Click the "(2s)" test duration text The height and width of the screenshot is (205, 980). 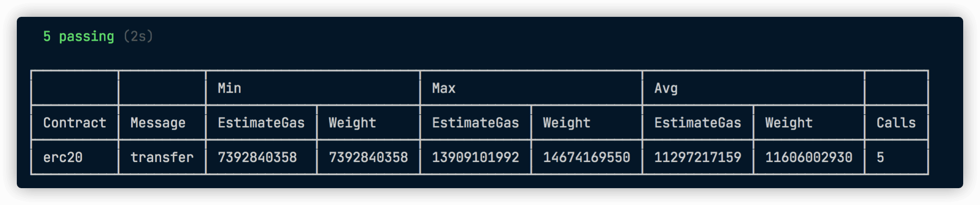(x=138, y=37)
